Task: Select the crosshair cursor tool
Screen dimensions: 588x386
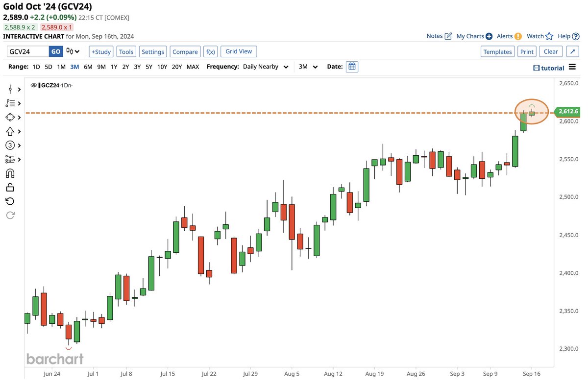Action: pyautogui.click(x=9, y=90)
